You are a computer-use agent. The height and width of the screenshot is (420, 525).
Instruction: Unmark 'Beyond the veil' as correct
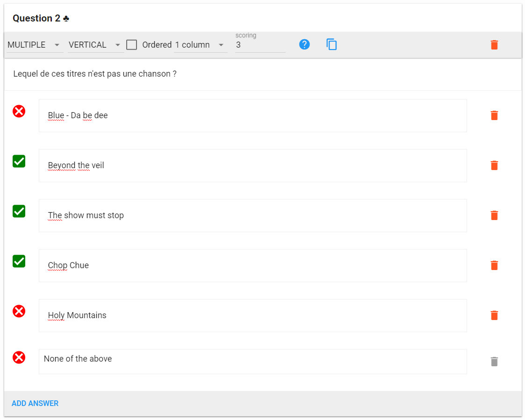19,161
